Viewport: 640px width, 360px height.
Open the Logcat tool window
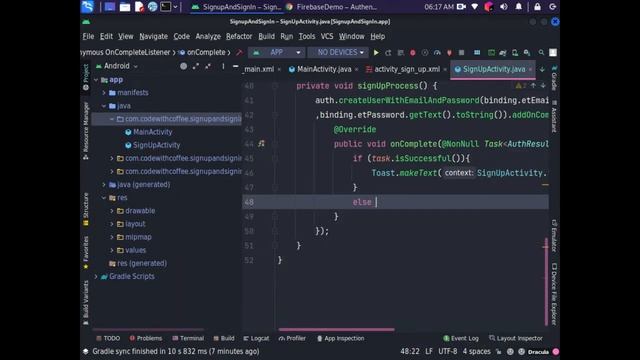[x=256, y=338]
